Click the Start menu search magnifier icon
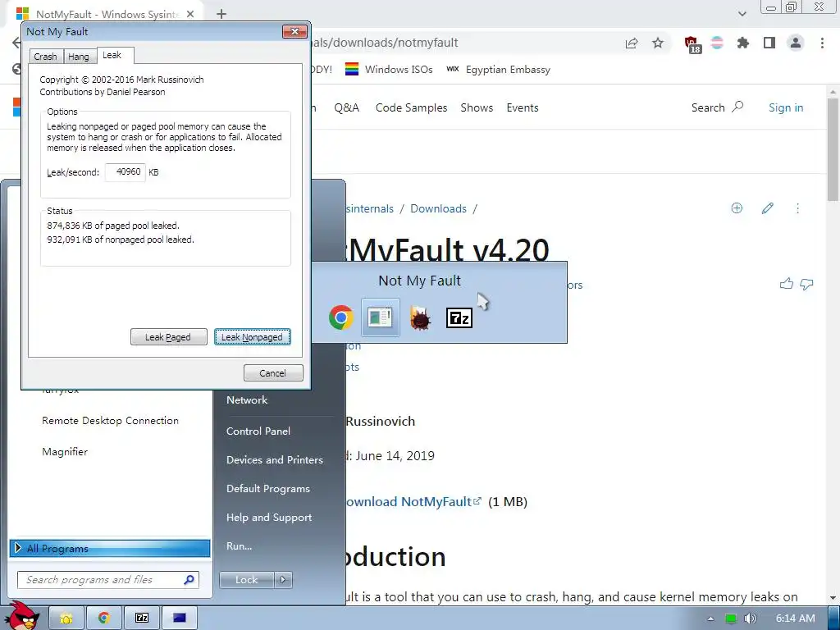 (x=189, y=580)
